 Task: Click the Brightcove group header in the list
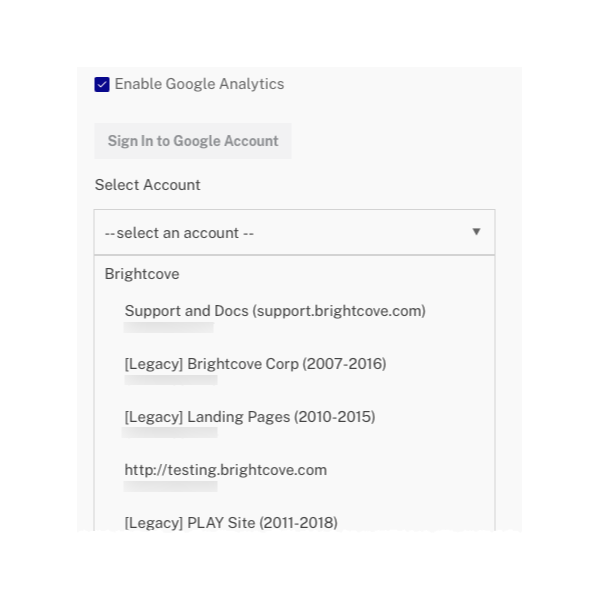pyautogui.click(x=142, y=274)
